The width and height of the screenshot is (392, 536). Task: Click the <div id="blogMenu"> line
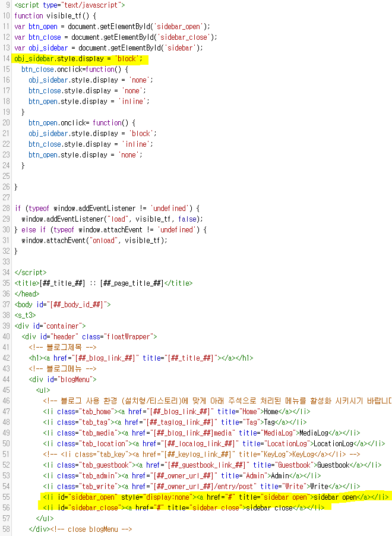(62, 380)
